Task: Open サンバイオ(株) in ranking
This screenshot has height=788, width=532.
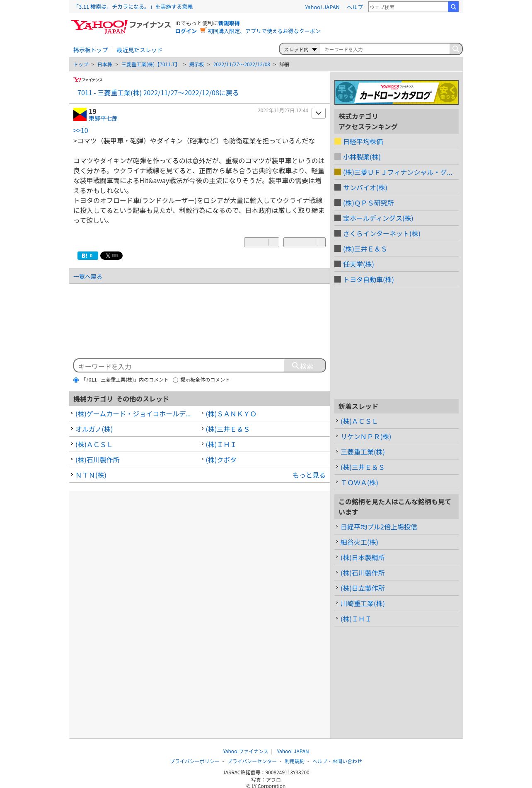Action: [365, 188]
